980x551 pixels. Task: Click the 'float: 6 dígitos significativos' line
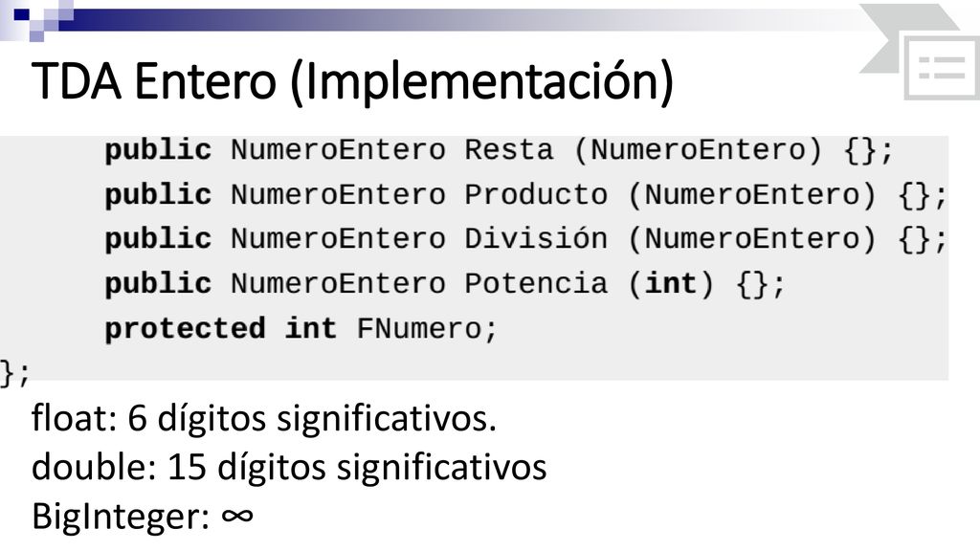point(264,418)
